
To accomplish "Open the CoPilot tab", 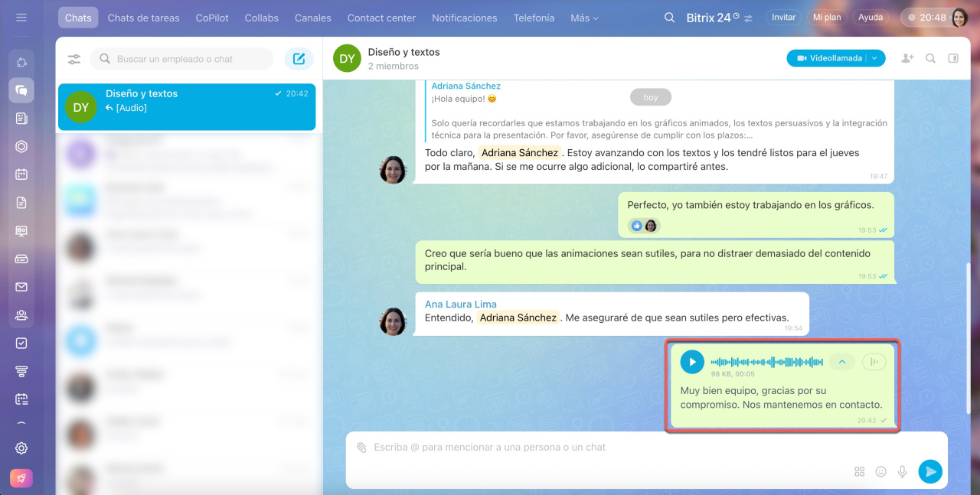I will point(212,18).
